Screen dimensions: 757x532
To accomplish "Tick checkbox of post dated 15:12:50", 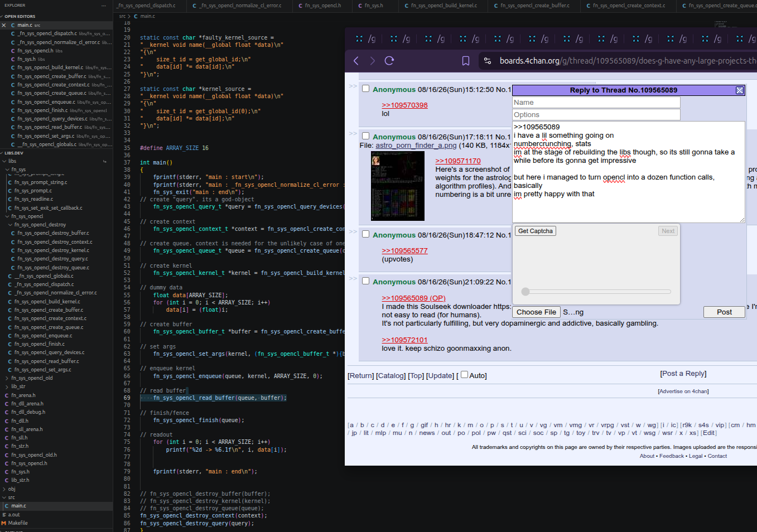I will (366, 89).
